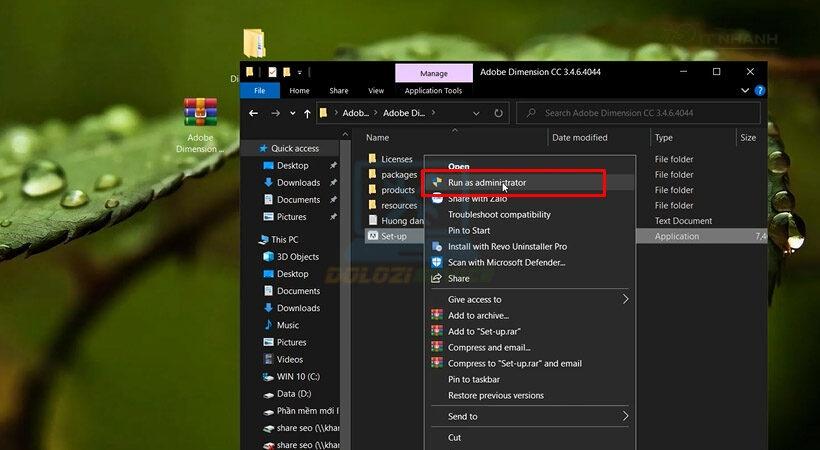Click the Back navigation arrow
The width and height of the screenshot is (820, 450).
tap(254, 113)
